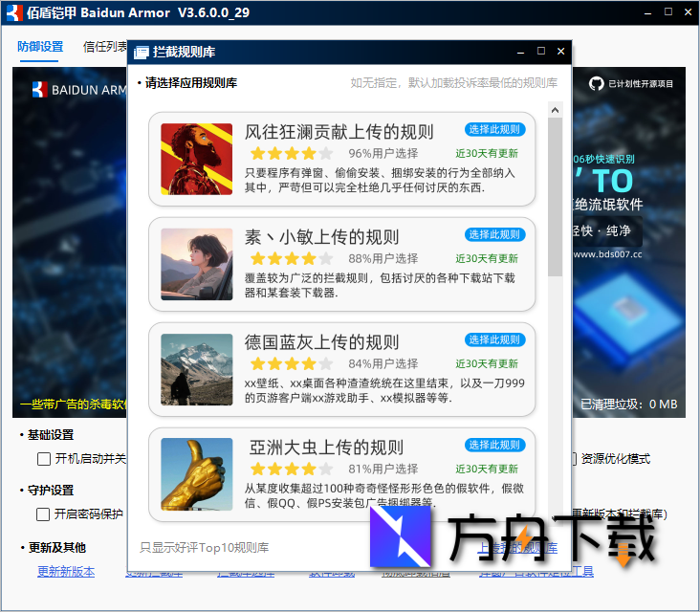Click 96%用户选择 text
700x612 pixels.
383,154
